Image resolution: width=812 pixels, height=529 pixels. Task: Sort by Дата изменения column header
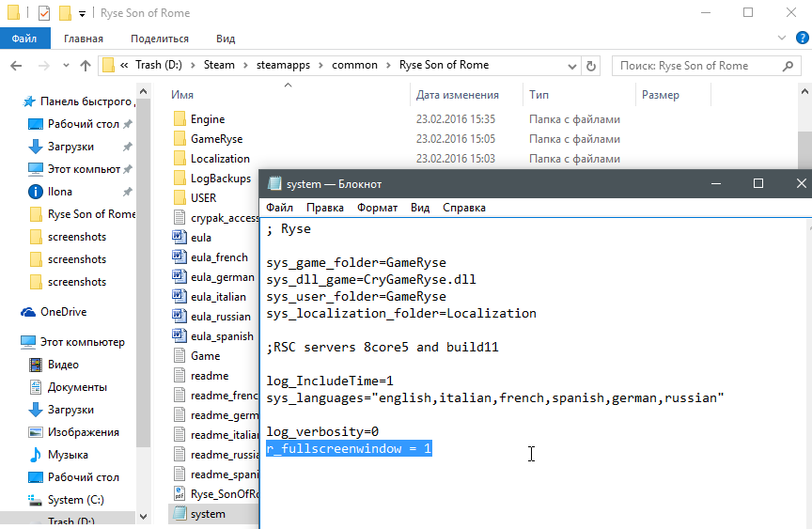(458, 95)
